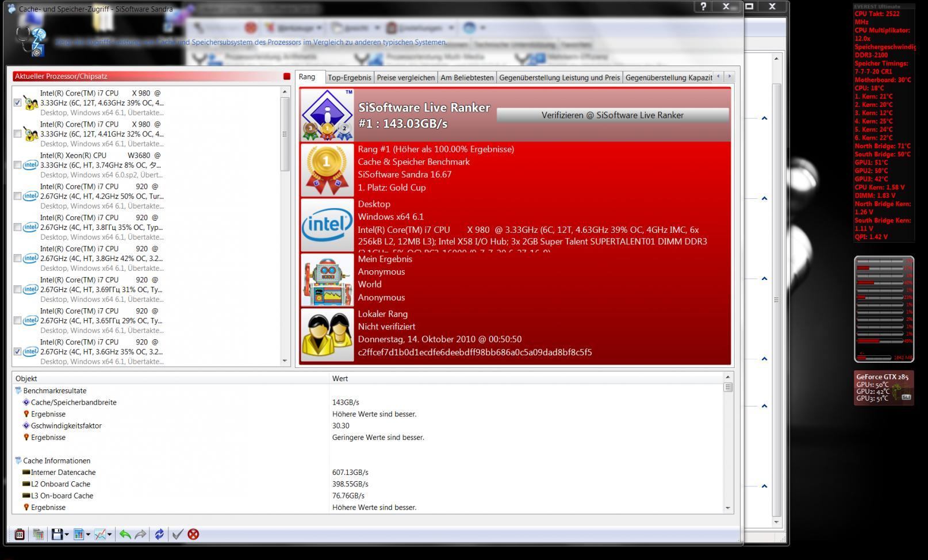Viewport: 928px width, 560px height.
Task: Click the icon of the 4.63GHz X 980 row
Action: pyautogui.click(x=30, y=103)
